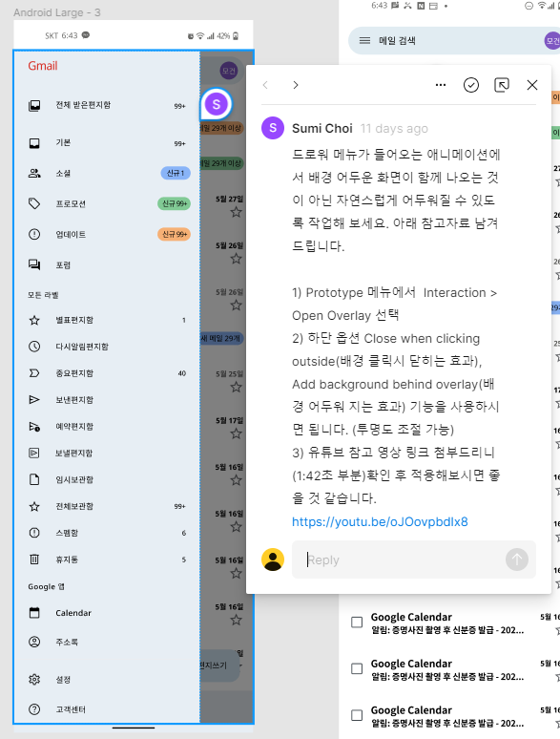560x739 pixels.
Task: Open comment more options ellipsis
Action: coord(441,85)
